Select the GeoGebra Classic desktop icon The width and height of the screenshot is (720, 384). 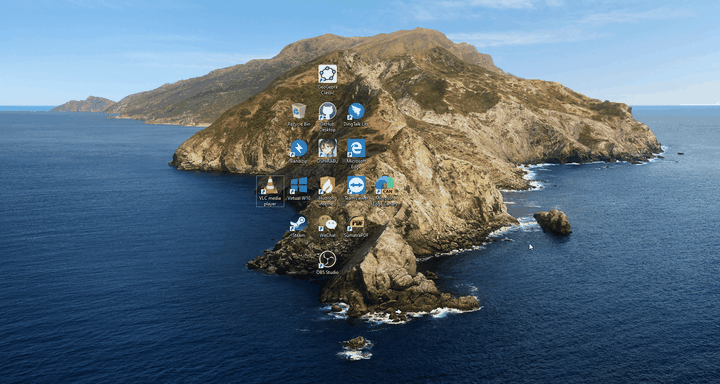(x=327, y=73)
